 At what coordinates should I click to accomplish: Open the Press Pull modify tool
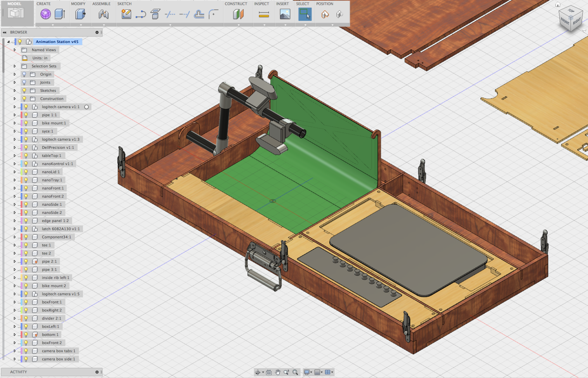[x=80, y=15]
